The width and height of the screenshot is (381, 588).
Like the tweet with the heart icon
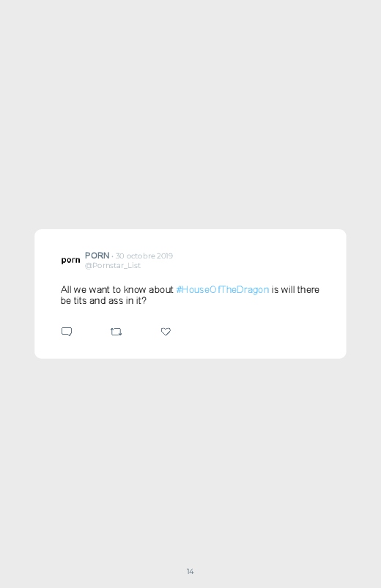pos(166,332)
